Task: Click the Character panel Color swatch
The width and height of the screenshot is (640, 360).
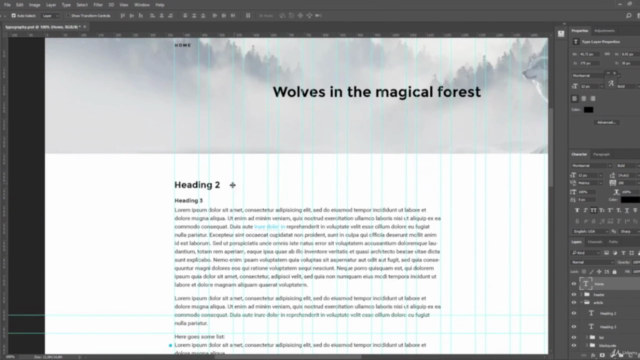Action: pyautogui.click(x=630, y=200)
